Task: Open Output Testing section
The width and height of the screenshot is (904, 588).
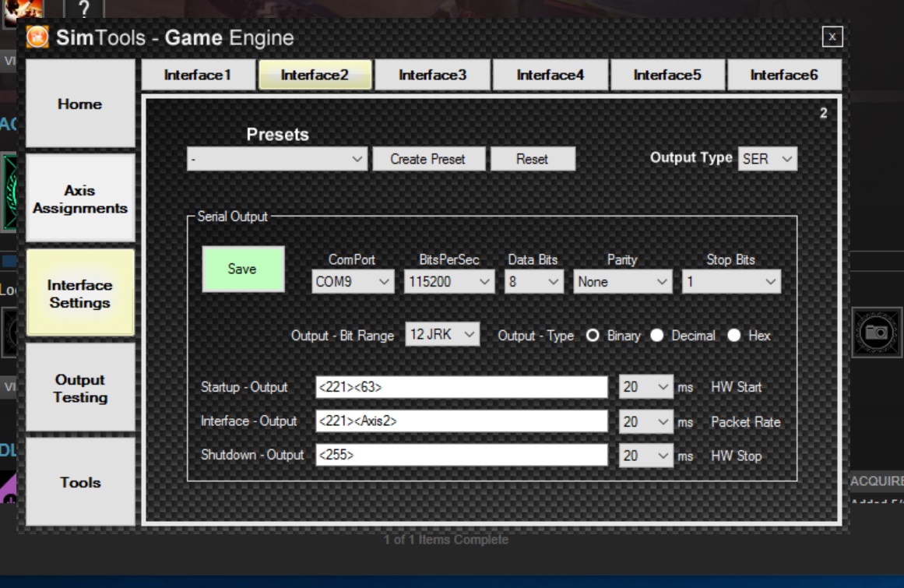Action: pos(80,388)
